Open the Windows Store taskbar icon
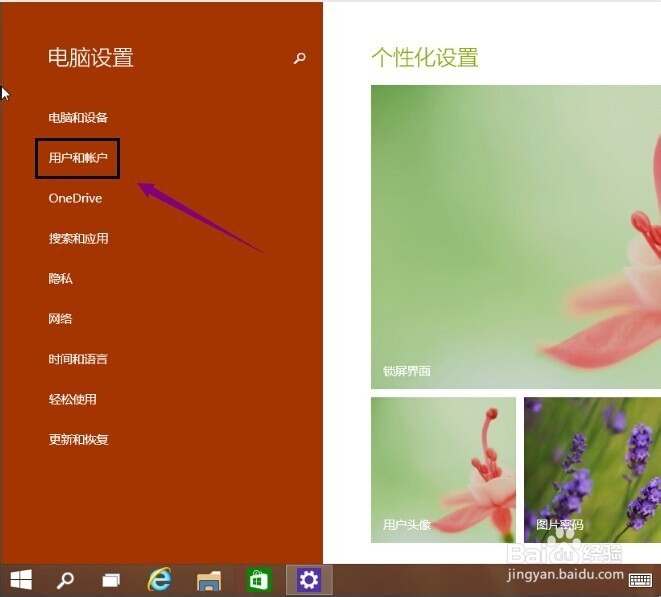 (258, 580)
